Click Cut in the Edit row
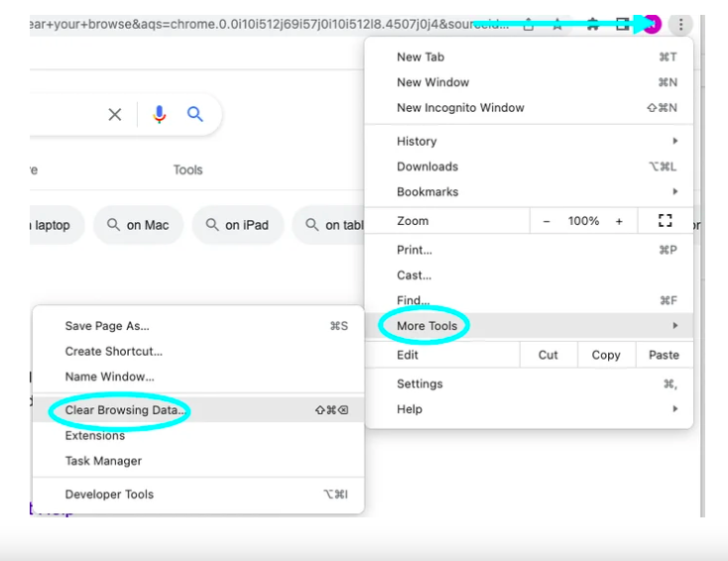Screen dimensions: 728x561 coord(548,355)
